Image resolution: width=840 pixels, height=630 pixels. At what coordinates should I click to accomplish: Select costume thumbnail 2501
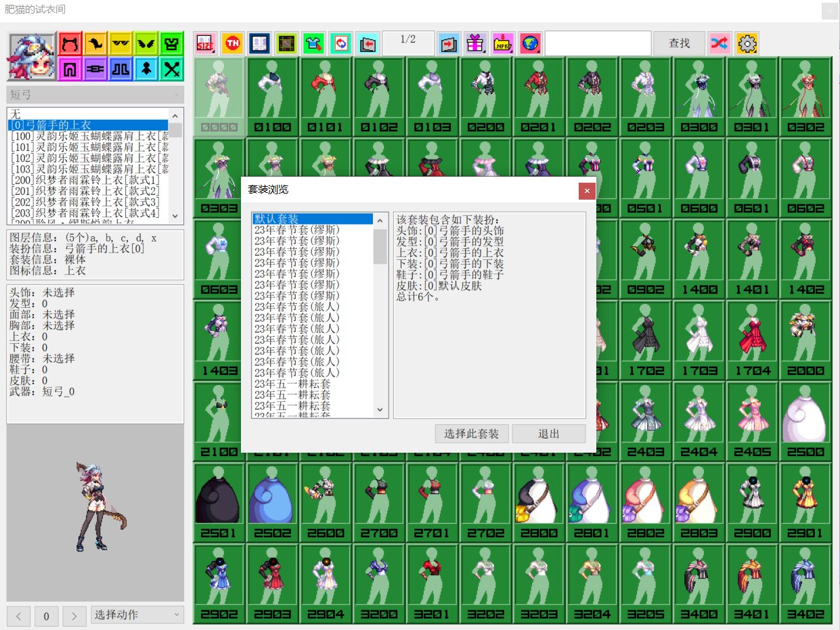tap(219, 503)
